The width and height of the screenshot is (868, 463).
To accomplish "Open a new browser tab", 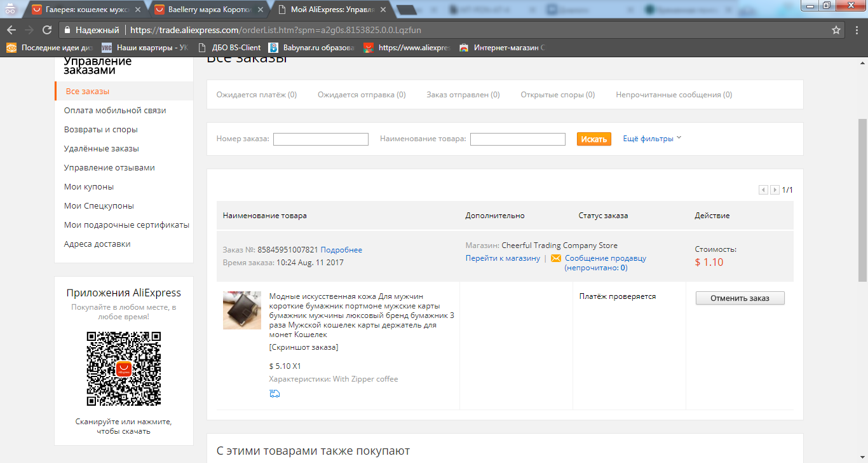I will [x=407, y=10].
